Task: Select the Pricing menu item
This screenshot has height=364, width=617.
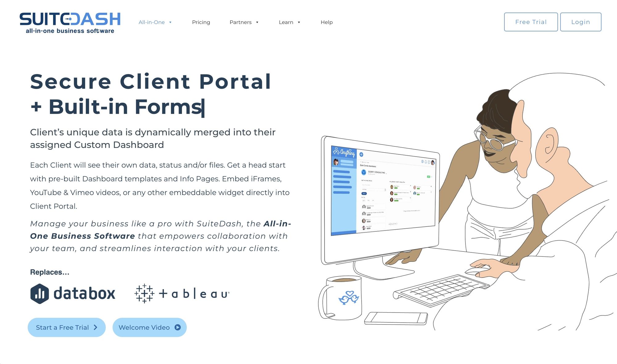Action: point(201,22)
